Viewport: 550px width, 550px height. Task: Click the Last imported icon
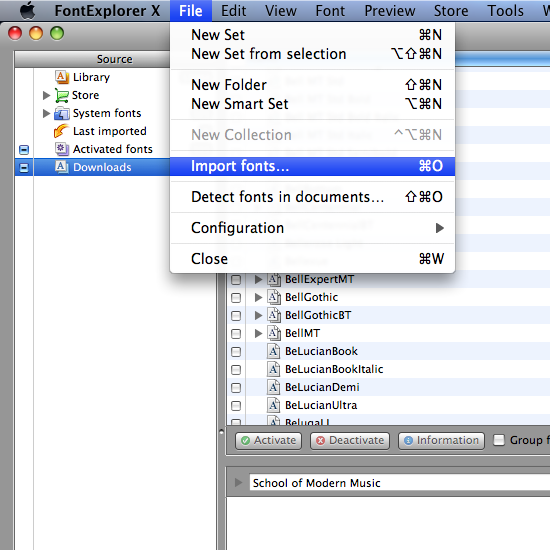(x=61, y=131)
